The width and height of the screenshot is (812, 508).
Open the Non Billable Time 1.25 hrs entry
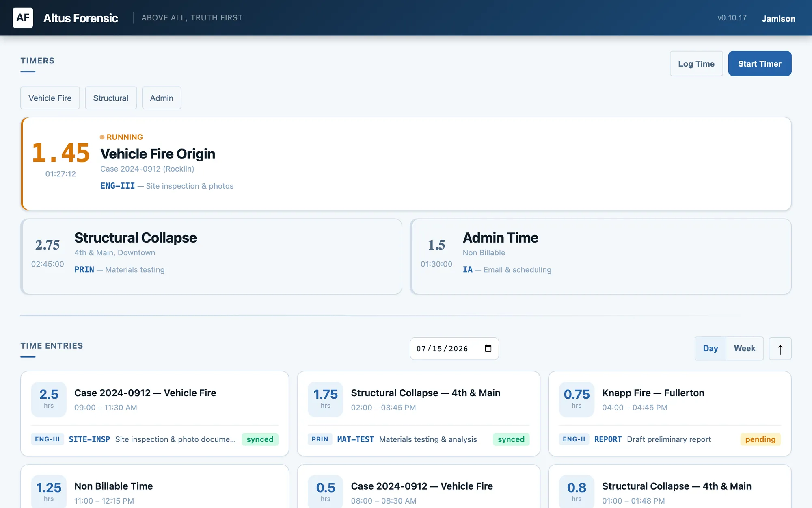pos(155,486)
